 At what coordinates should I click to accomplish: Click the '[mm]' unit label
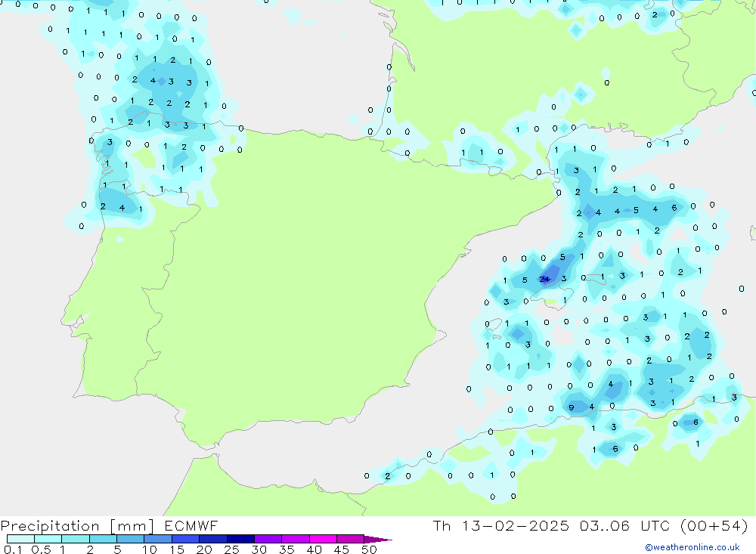click(x=132, y=525)
